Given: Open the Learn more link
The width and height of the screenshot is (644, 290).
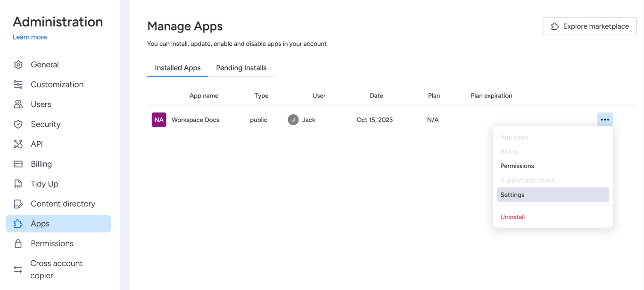Looking at the screenshot, I should click(x=30, y=37).
